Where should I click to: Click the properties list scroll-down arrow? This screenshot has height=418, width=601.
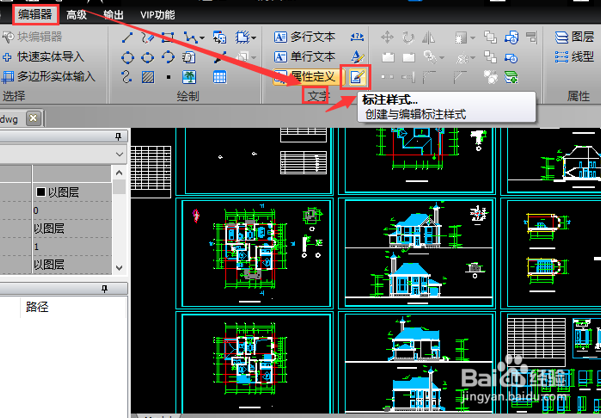tap(119, 268)
